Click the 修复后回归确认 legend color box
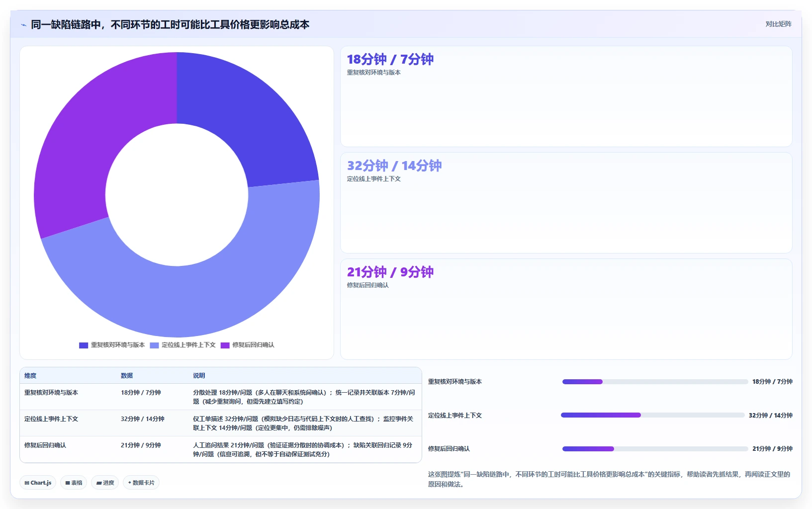This screenshot has height=509, width=812. (x=225, y=345)
